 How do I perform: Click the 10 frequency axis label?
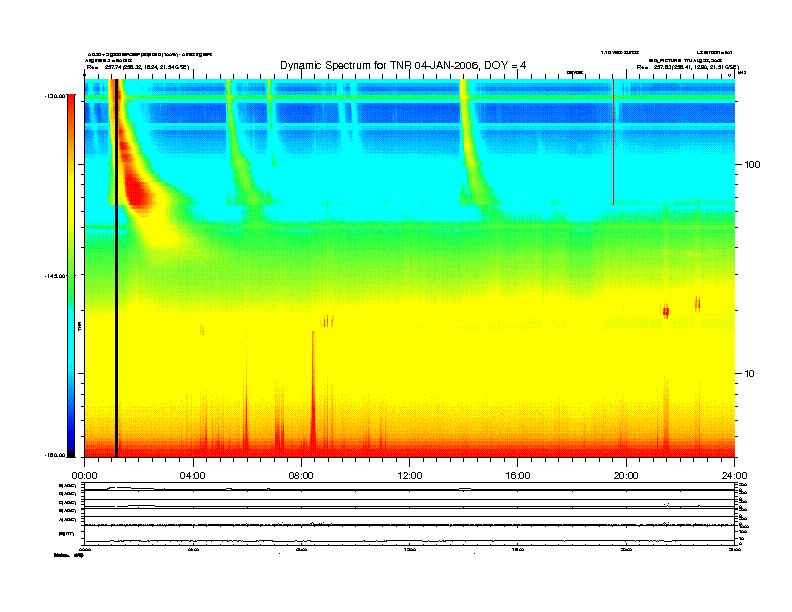(x=749, y=374)
